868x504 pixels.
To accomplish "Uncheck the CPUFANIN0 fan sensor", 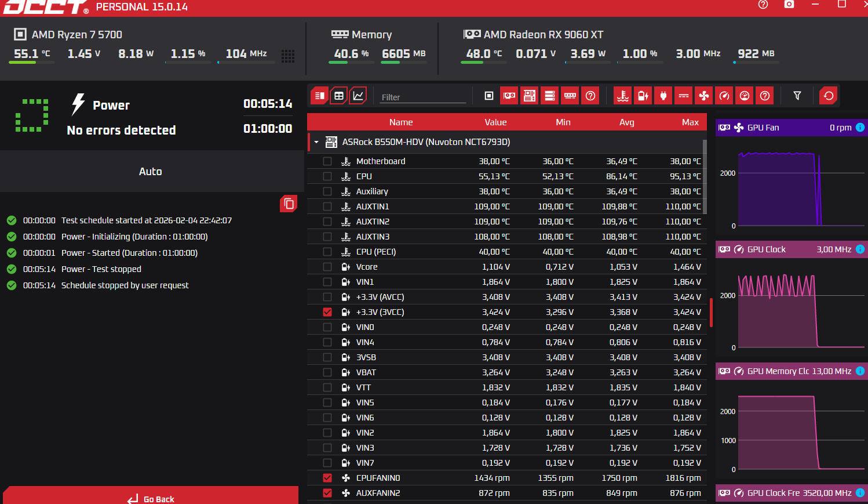I will pos(327,478).
